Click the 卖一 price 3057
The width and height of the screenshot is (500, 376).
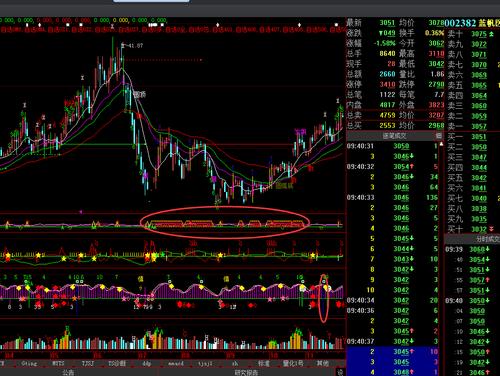[x=479, y=127]
